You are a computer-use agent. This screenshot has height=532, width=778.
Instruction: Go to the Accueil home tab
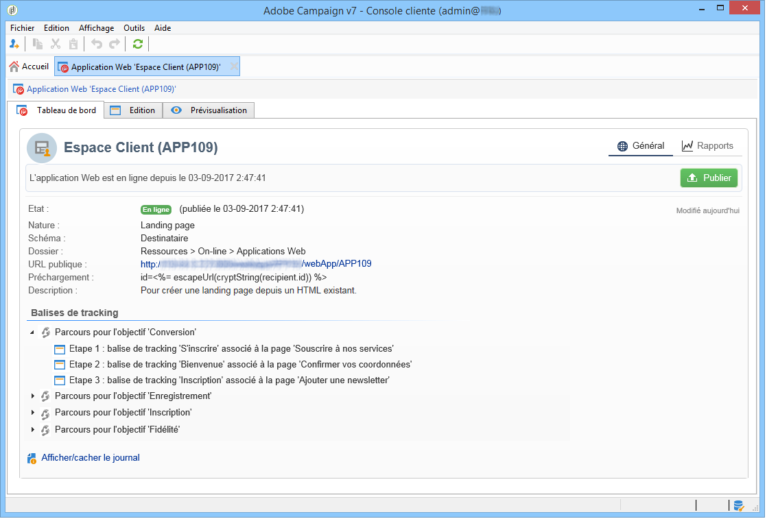[29, 66]
